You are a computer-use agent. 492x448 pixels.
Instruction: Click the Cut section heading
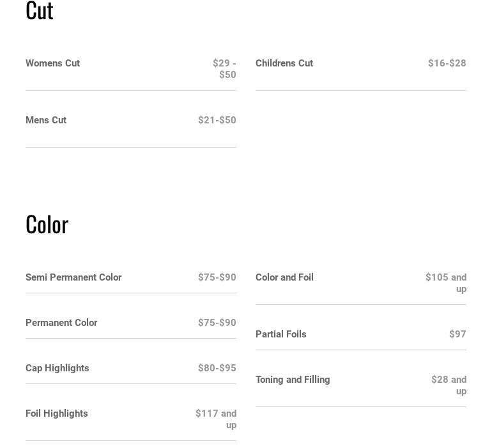coord(40,12)
